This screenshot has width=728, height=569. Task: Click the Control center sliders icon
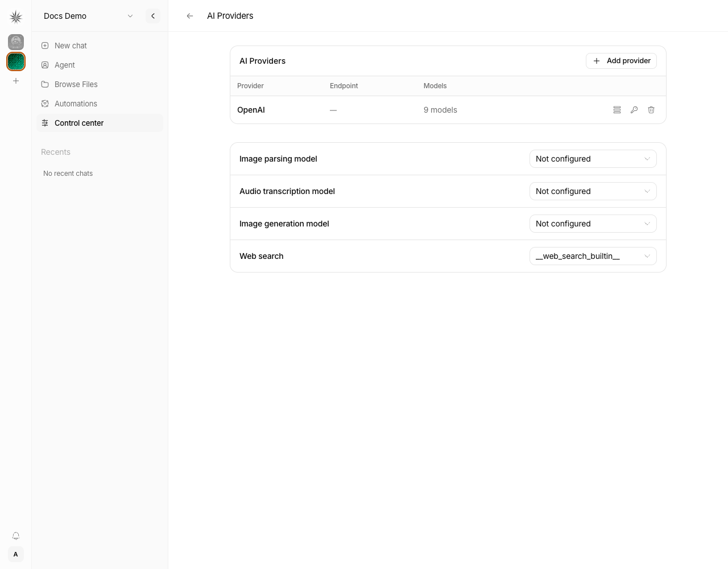pyautogui.click(x=45, y=123)
